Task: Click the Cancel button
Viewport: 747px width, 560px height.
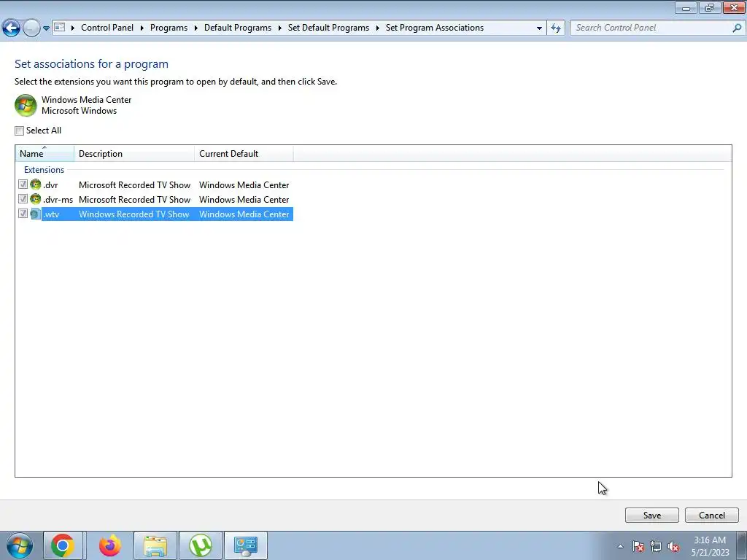Action: pos(712,516)
